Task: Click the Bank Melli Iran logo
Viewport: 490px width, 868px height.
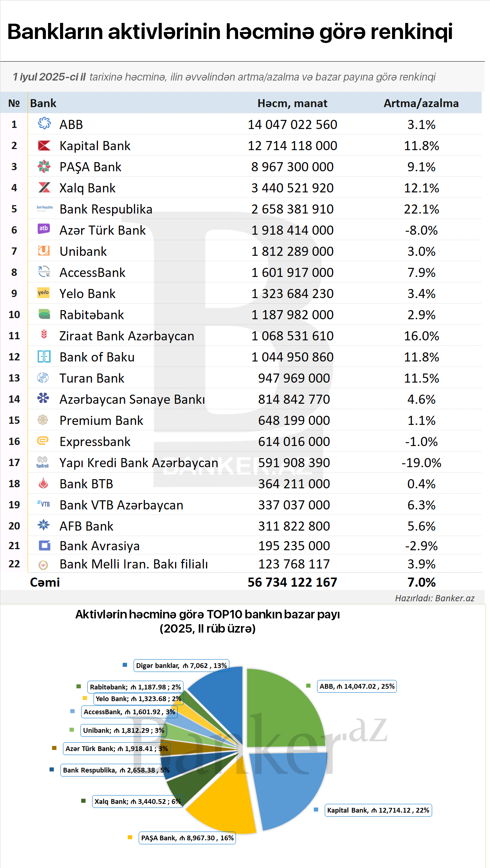Action: [43, 565]
